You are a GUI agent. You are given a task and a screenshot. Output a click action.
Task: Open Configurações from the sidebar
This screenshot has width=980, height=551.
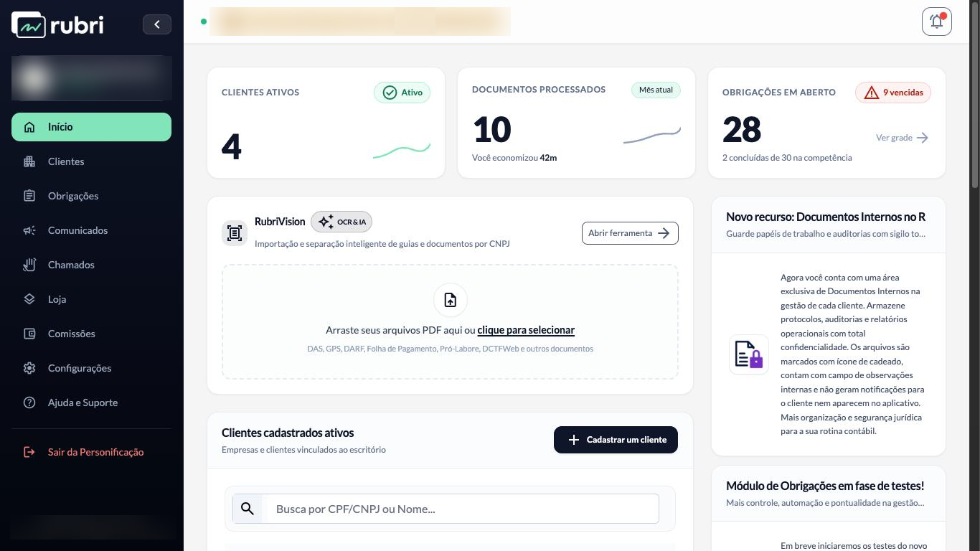(91, 368)
